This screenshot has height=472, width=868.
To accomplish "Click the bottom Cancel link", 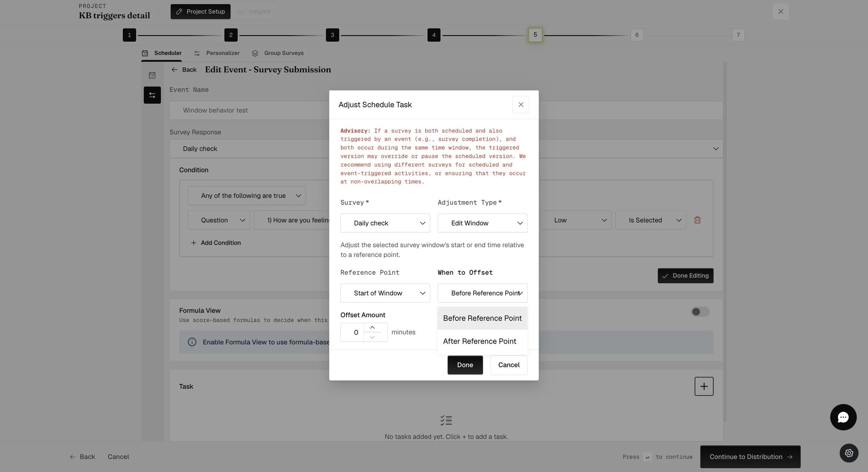I will pos(118,457).
